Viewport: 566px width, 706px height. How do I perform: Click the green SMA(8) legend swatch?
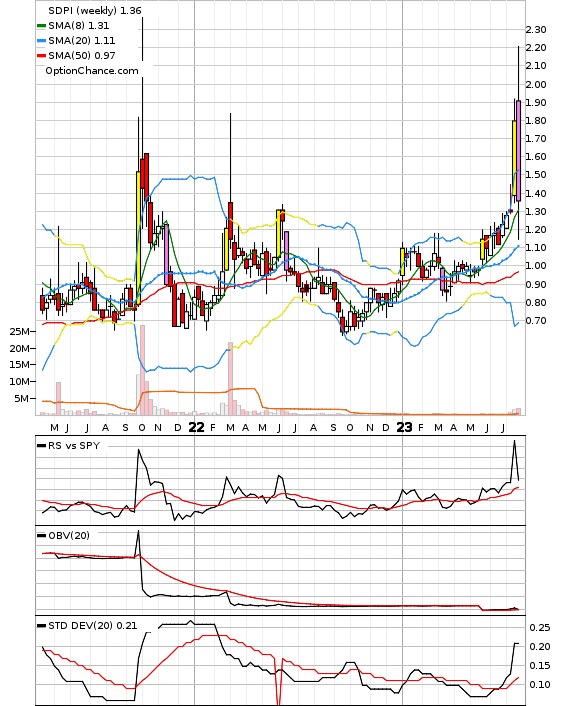[41, 26]
